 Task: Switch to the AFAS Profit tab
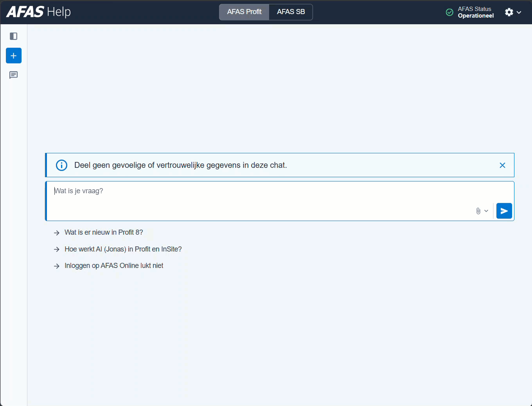point(244,12)
